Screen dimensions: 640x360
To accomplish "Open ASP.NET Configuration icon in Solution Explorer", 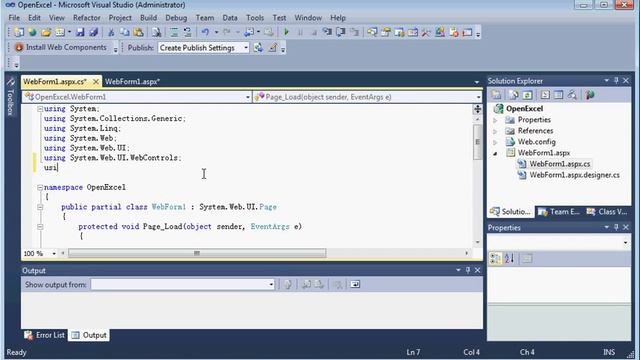I will [x=590, y=95].
